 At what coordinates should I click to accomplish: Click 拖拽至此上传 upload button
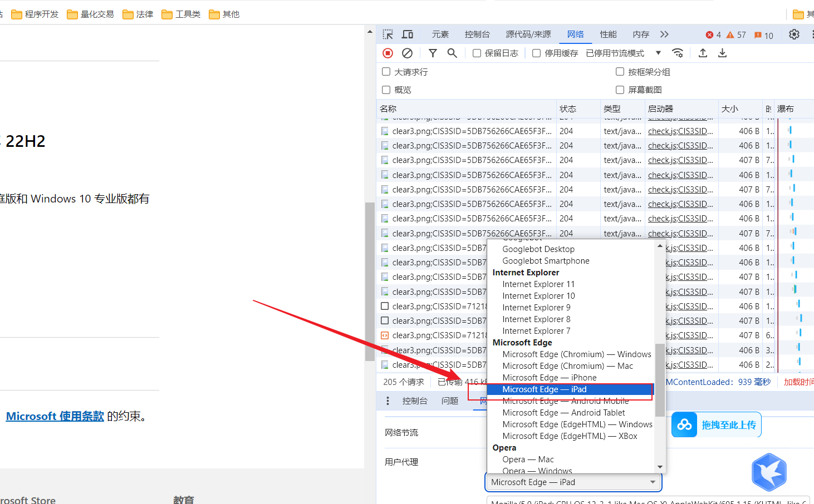(717, 425)
